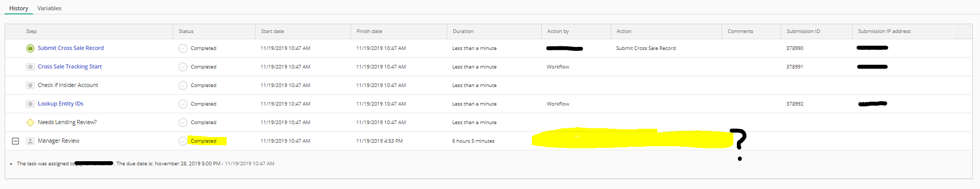
Task: Click the person icon beside Manager Review
Action: (30, 141)
